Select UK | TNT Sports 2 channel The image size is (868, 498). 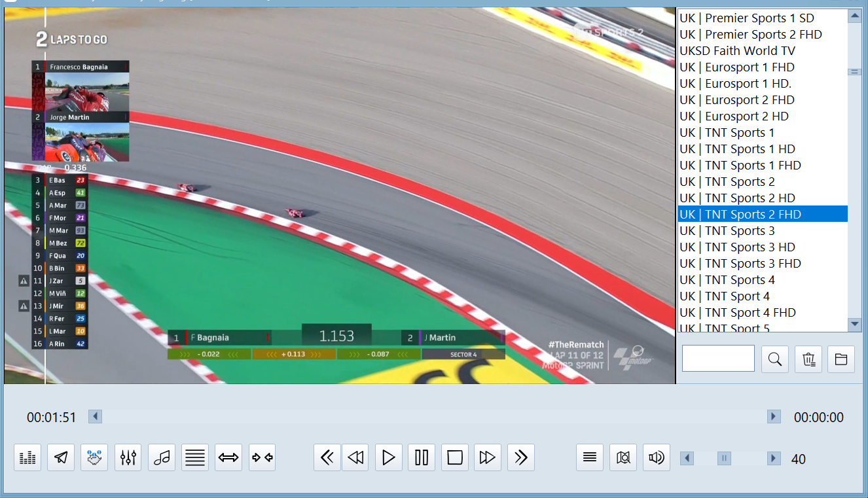click(763, 182)
